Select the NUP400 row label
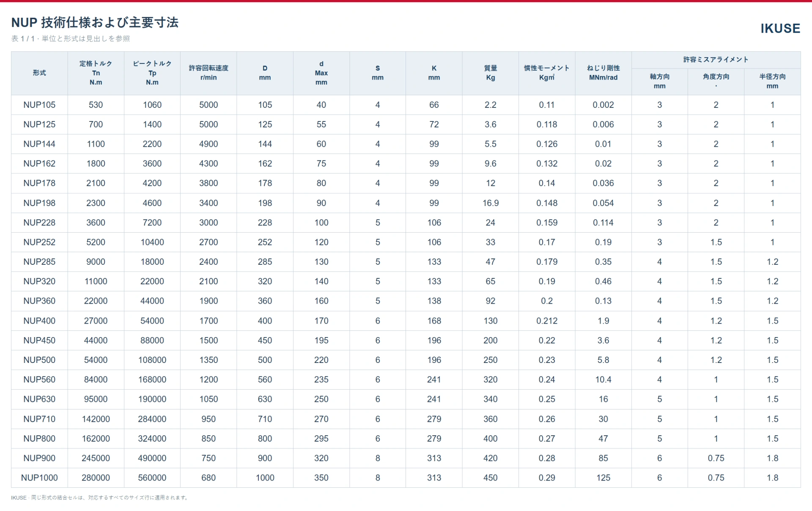812x511 pixels. (39, 321)
